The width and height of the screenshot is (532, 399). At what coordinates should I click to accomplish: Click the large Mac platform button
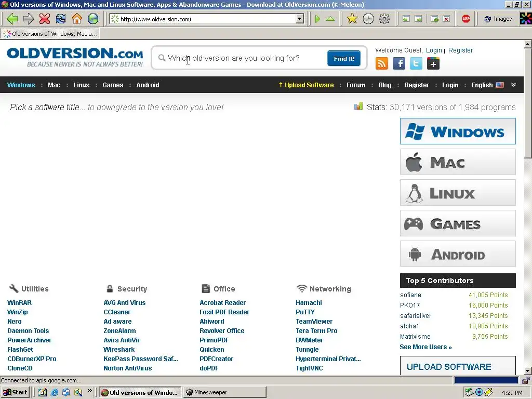point(458,162)
